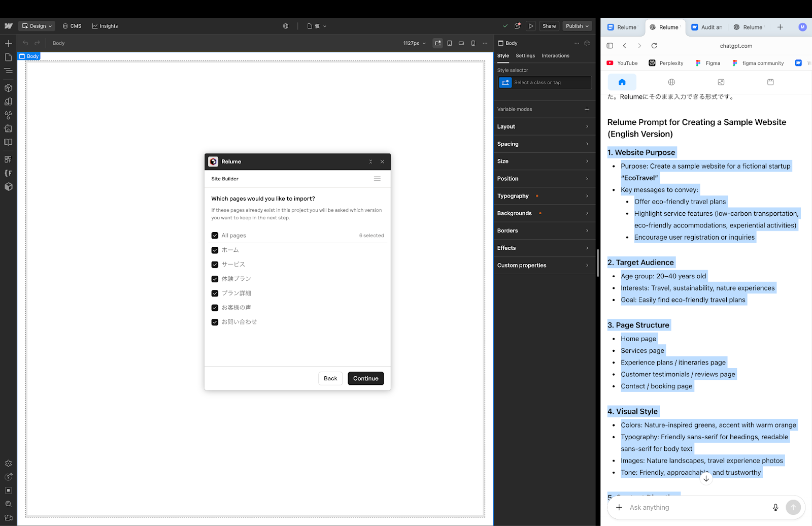Image resolution: width=812 pixels, height=526 pixels.
Task: Click the undo arrow
Action: (x=25, y=43)
